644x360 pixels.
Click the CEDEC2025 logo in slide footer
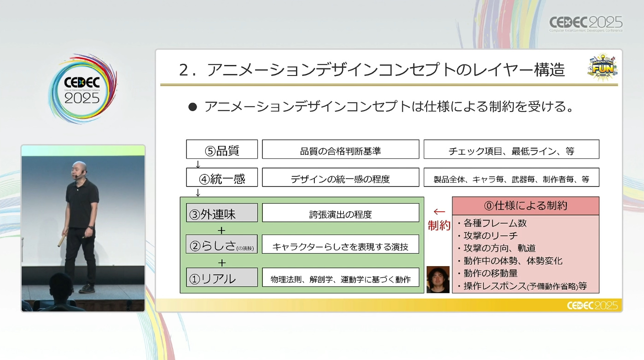[x=592, y=306]
